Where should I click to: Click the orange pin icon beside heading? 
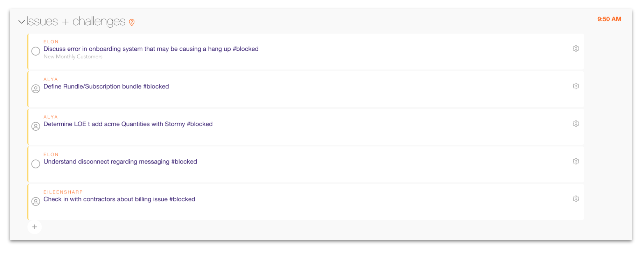coord(132,22)
